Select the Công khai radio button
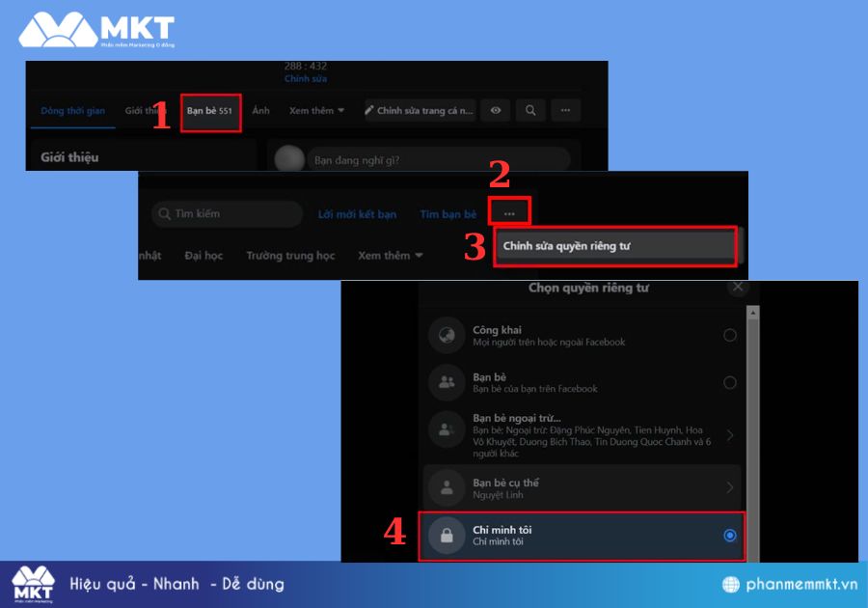 [x=730, y=335]
